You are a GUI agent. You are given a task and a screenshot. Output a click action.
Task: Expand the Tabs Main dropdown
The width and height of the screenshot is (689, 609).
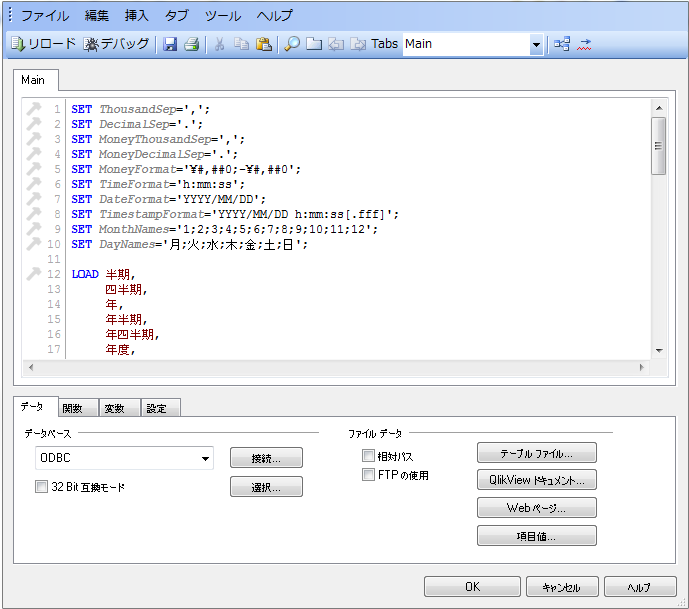536,44
